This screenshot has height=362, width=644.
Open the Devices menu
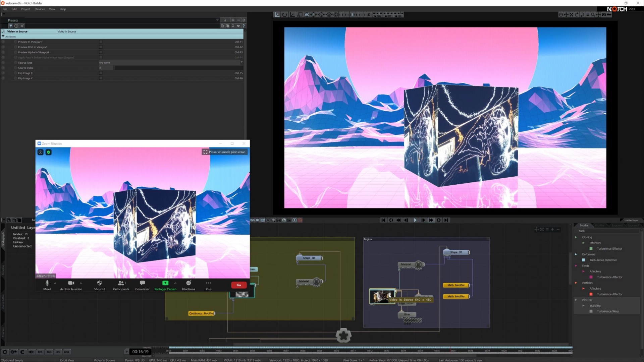[39, 9]
